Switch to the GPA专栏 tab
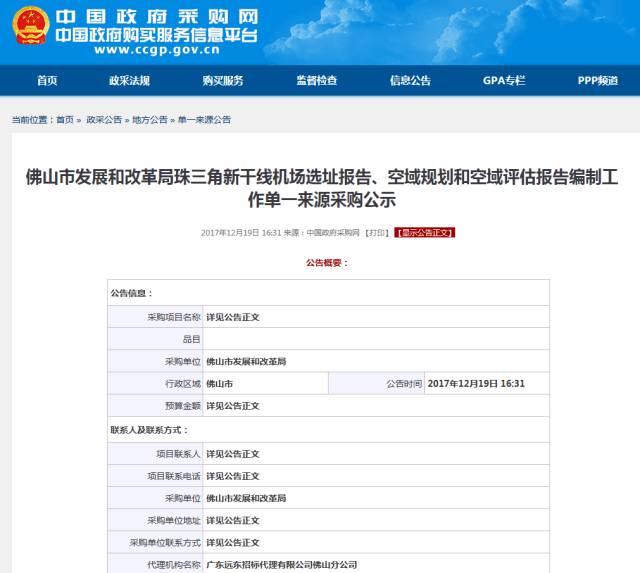 tap(504, 81)
